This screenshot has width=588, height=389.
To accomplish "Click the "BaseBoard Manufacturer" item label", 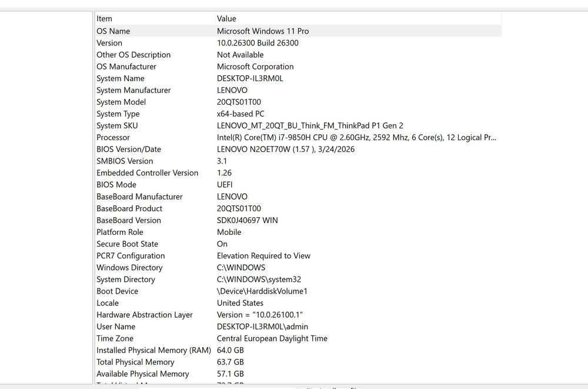I will coord(139,197).
